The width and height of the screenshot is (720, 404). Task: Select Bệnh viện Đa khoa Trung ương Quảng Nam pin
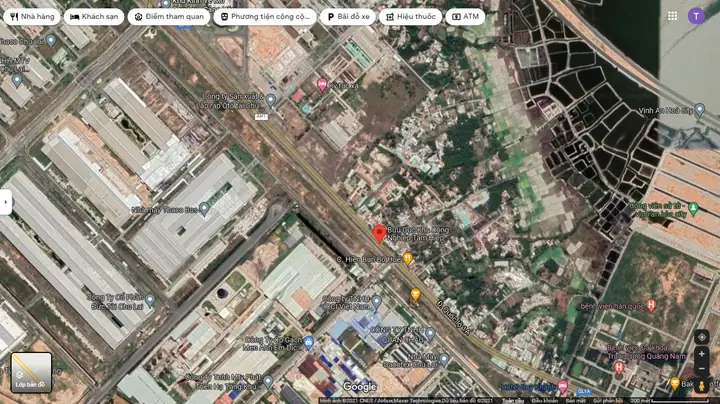pyautogui.click(x=619, y=367)
